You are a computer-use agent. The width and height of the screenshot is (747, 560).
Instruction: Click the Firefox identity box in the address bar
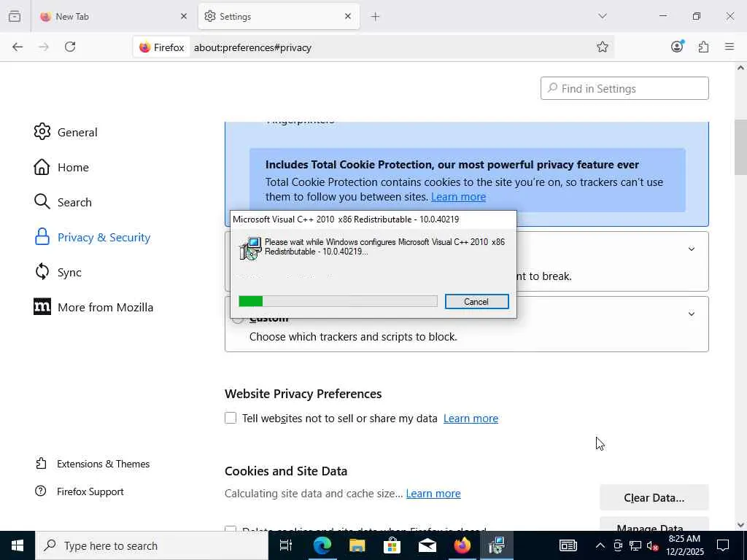pyautogui.click(x=161, y=47)
